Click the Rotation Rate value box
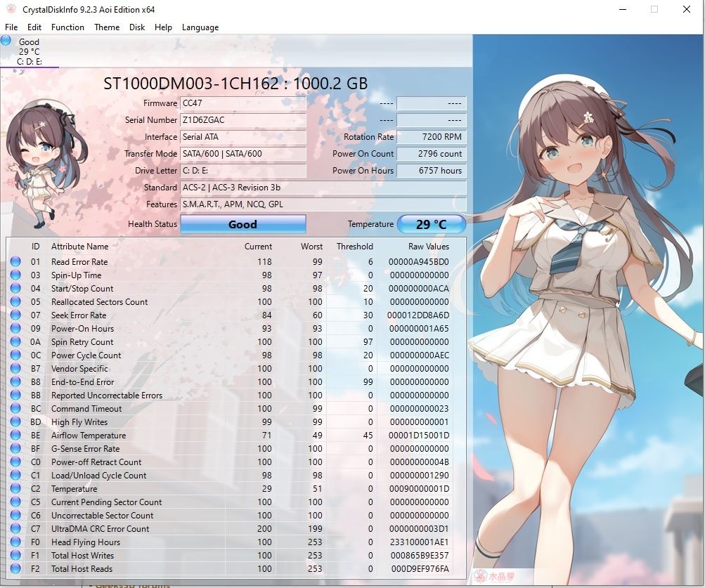Viewport: 705px width, 588px height. (x=431, y=137)
